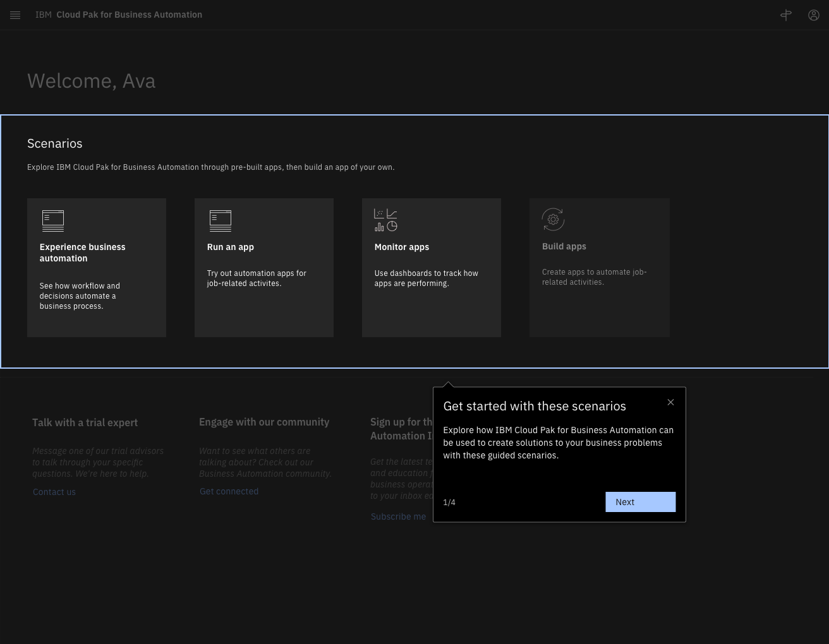Open the Build apps card

point(600,268)
